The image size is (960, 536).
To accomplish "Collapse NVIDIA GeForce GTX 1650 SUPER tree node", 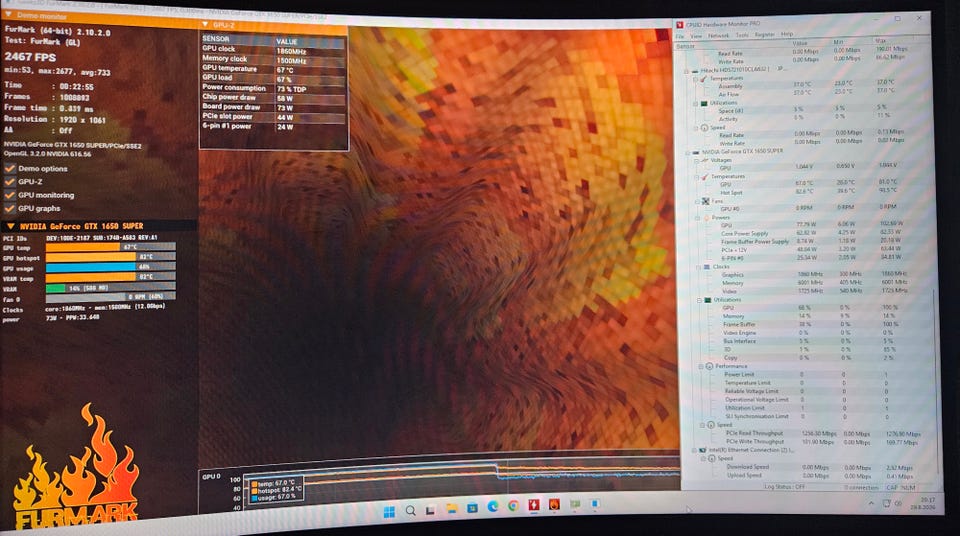I will 688,152.
